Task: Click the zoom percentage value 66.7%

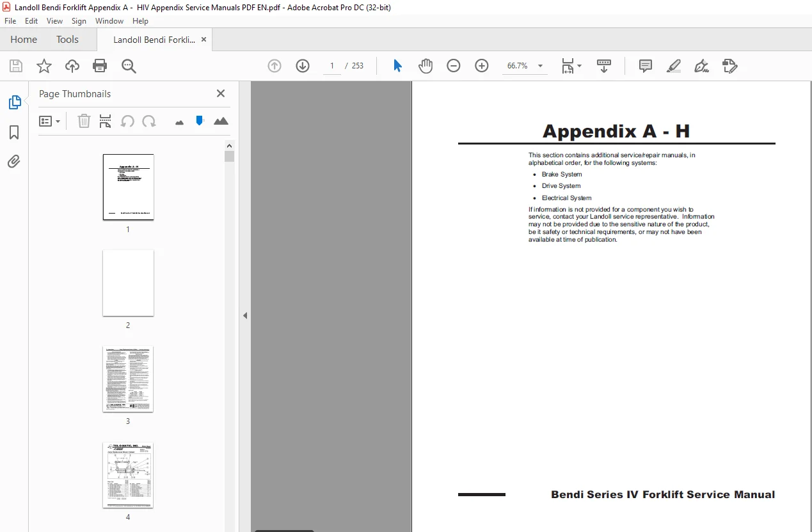Action: (x=518, y=66)
